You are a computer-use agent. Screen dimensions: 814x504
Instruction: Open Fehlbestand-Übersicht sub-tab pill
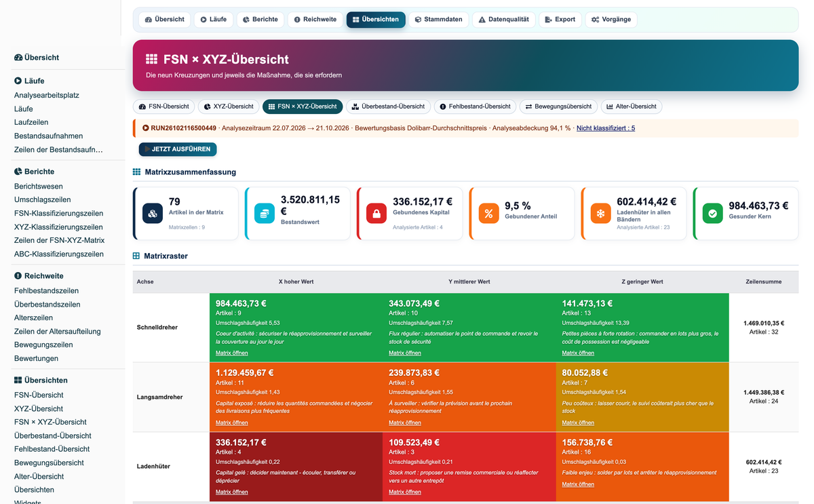tap(475, 106)
